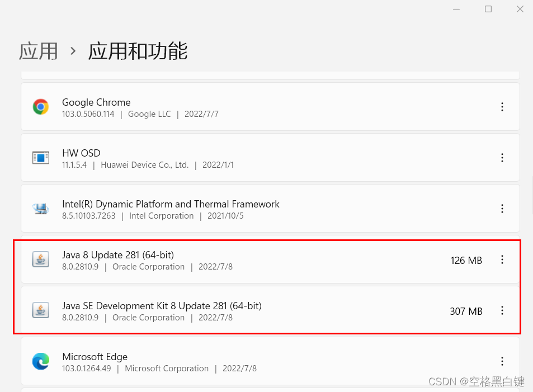The image size is (533, 392).
Task: Open three-dot menu for Intel Dynamic Platform
Action: pos(502,209)
